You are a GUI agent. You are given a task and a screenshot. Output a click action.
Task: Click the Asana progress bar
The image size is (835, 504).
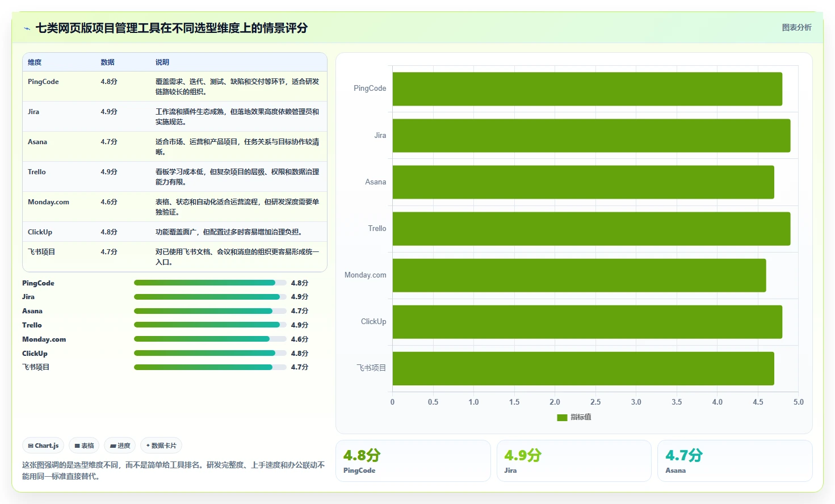coord(210,311)
